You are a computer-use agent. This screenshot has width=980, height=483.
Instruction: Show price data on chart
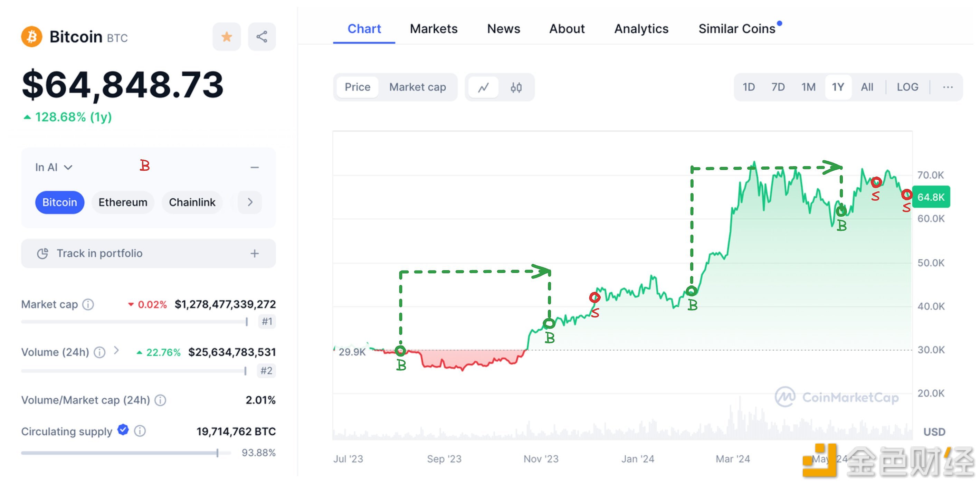(x=357, y=87)
